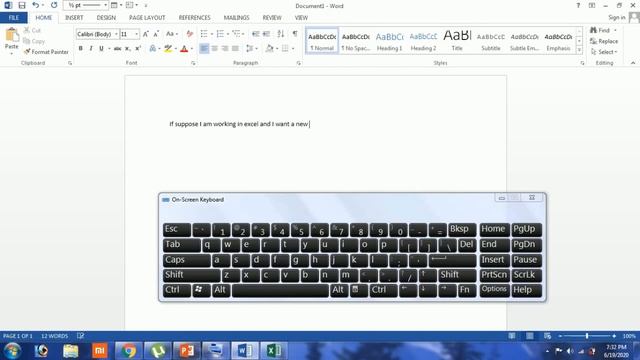Image resolution: width=640 pixels, height=360 pixels.
Task: Switch to the PAGE LAYOUT tab
Action: 147,18
